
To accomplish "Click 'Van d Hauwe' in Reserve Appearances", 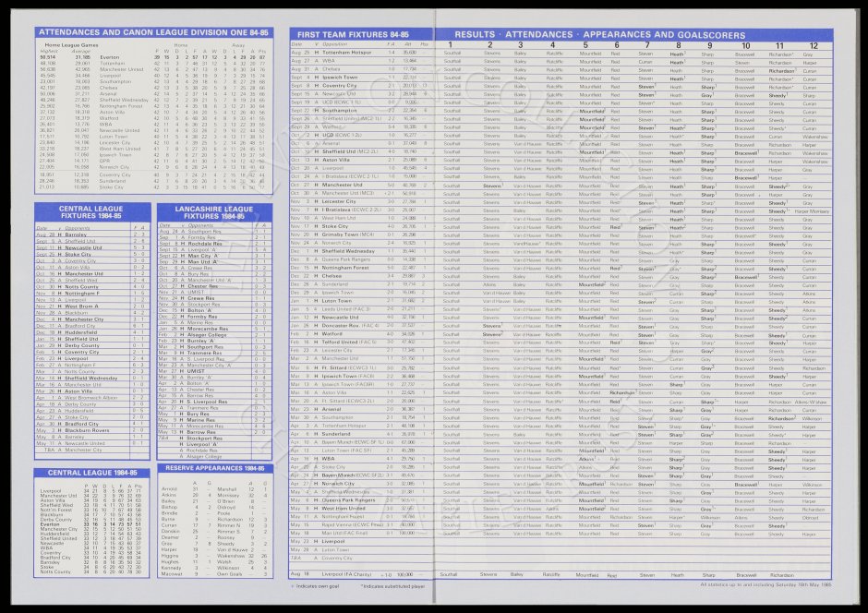I will (x=232, y=550).
